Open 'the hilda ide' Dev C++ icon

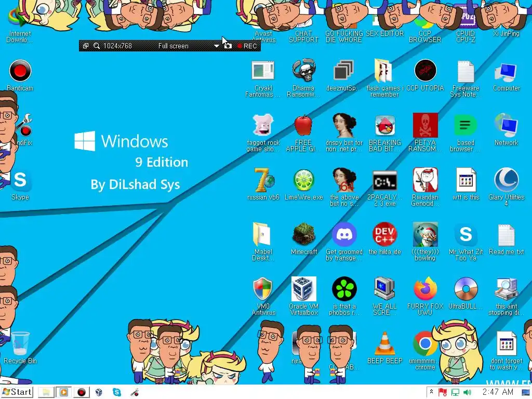pyautogui.click(x=385, y=235)
